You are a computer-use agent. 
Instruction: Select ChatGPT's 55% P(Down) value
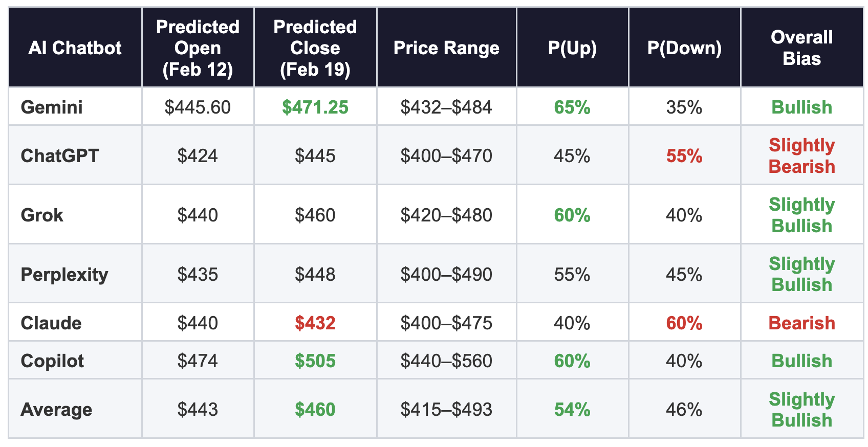click(x=684, y=156)
